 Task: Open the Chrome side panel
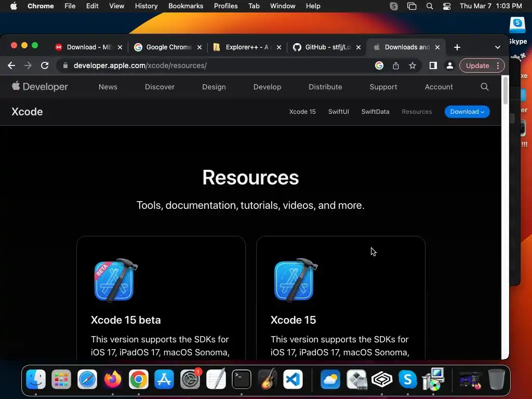point(433,65)
